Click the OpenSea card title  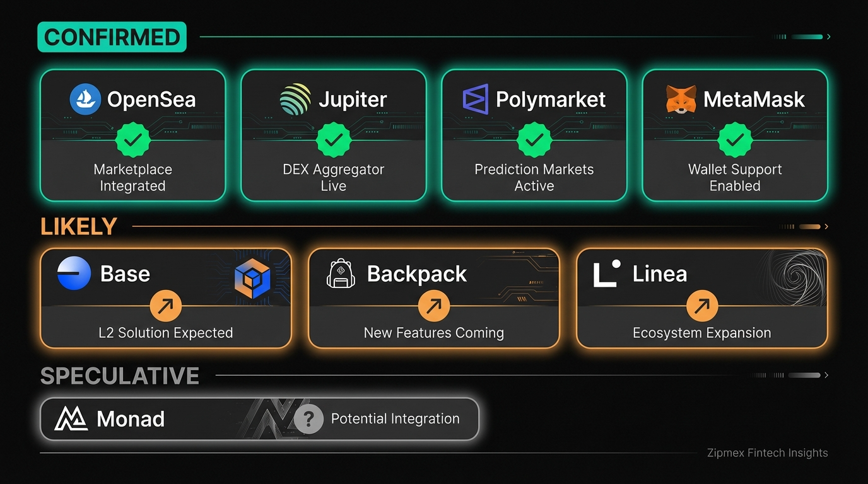coord(151,99)
